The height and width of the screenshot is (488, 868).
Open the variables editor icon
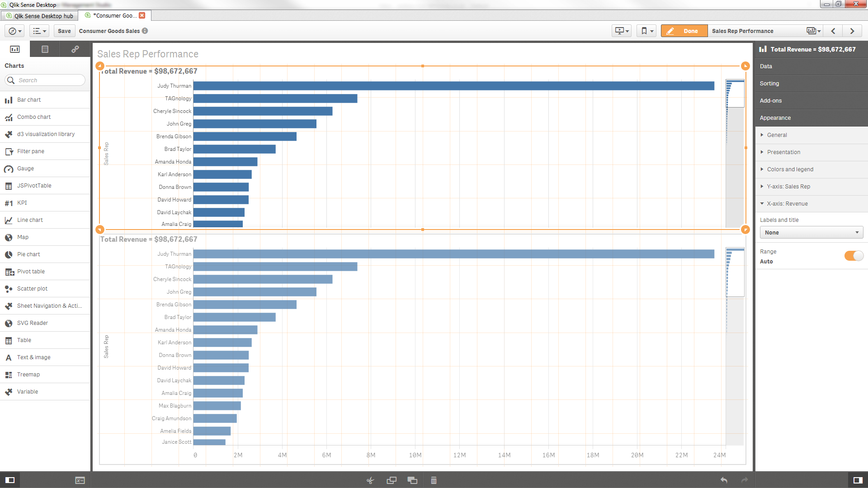80,480
